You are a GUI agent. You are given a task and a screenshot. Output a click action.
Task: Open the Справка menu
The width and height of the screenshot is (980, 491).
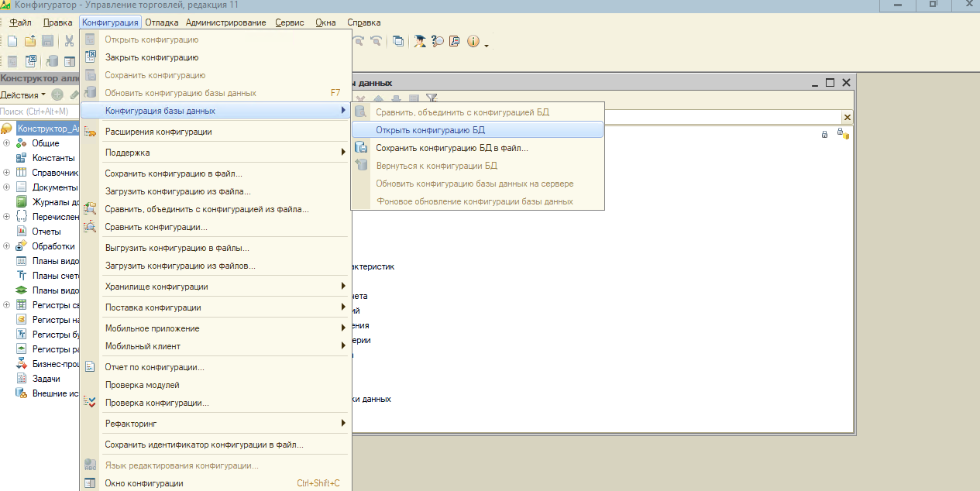tap(364, 22)
